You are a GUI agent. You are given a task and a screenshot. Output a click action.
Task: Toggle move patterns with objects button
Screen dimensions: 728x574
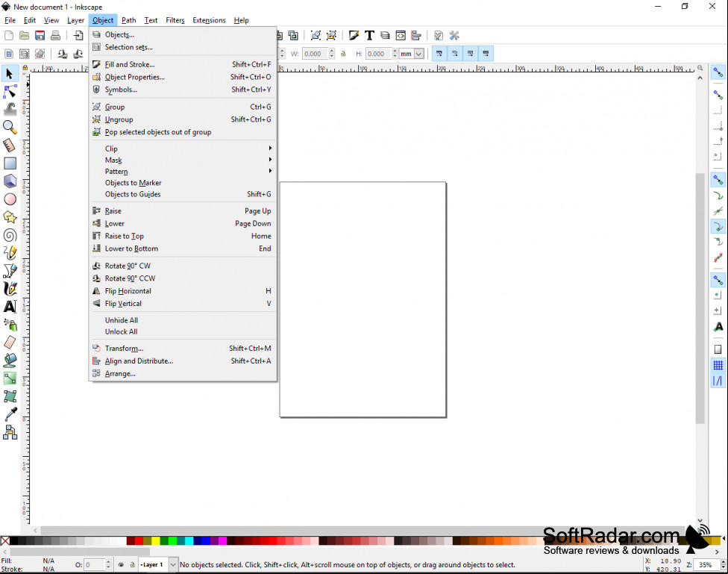pyautogui.click(x=486, y=54)
